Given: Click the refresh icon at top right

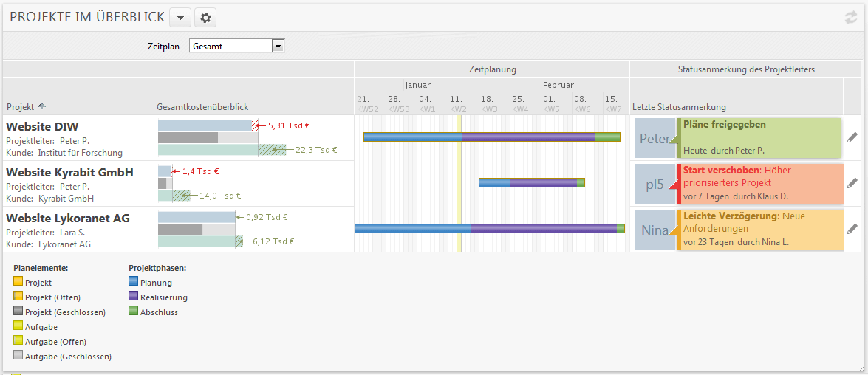Looking at the screenshot, I should tap(851, 18).
